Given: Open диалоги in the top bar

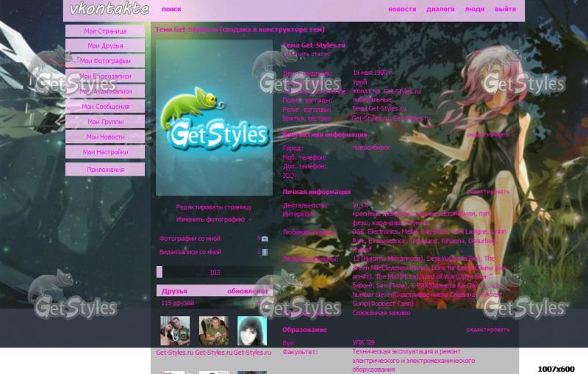Looking at the screenshot, I should pos(440,9).
